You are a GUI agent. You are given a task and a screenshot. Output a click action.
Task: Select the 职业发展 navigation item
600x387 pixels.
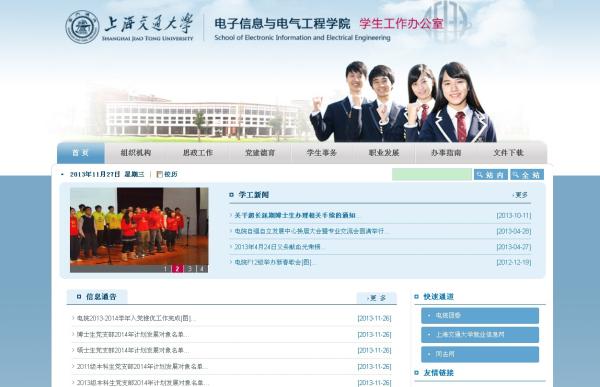pyautogui.click(x=384, y=153)
